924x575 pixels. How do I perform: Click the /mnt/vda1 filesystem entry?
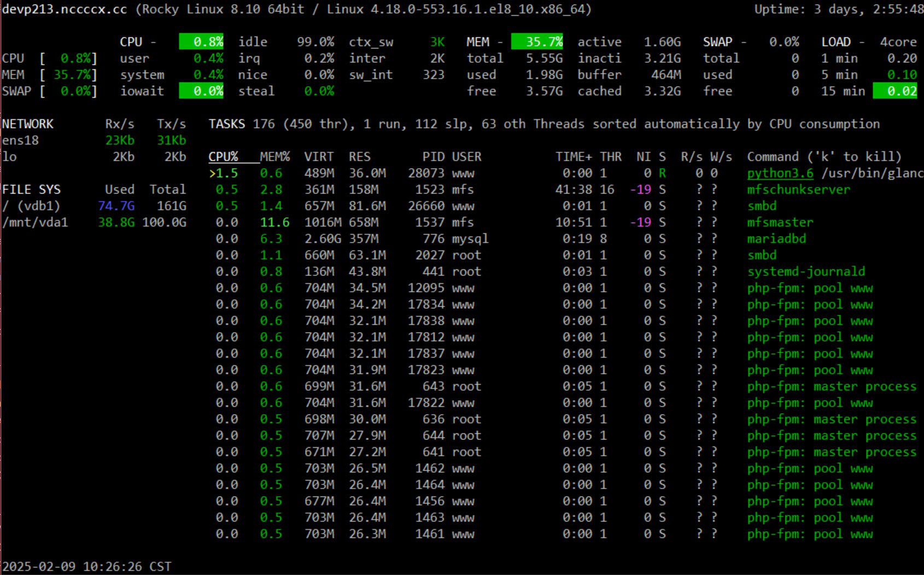point(35,222)
